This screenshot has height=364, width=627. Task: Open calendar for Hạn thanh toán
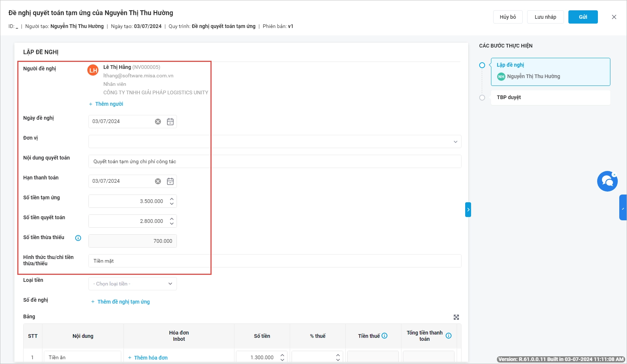click(170, 181)
